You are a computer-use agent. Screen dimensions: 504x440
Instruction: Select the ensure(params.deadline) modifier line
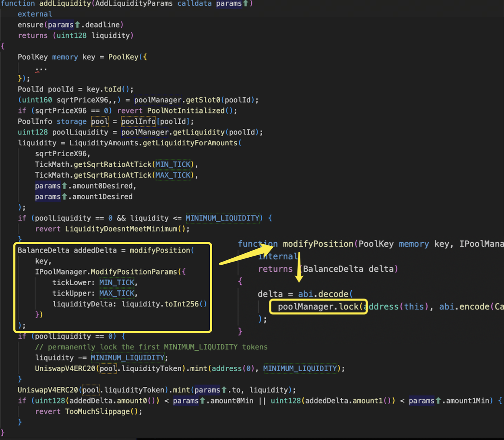pyautogui.click(x=70, y=25)
